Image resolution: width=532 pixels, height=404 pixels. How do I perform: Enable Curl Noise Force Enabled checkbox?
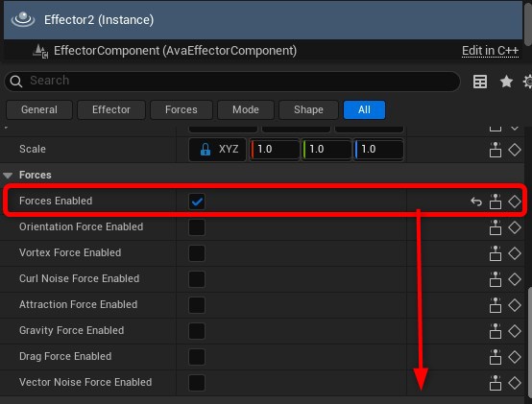pyautogui.click(x=197, y=279)
